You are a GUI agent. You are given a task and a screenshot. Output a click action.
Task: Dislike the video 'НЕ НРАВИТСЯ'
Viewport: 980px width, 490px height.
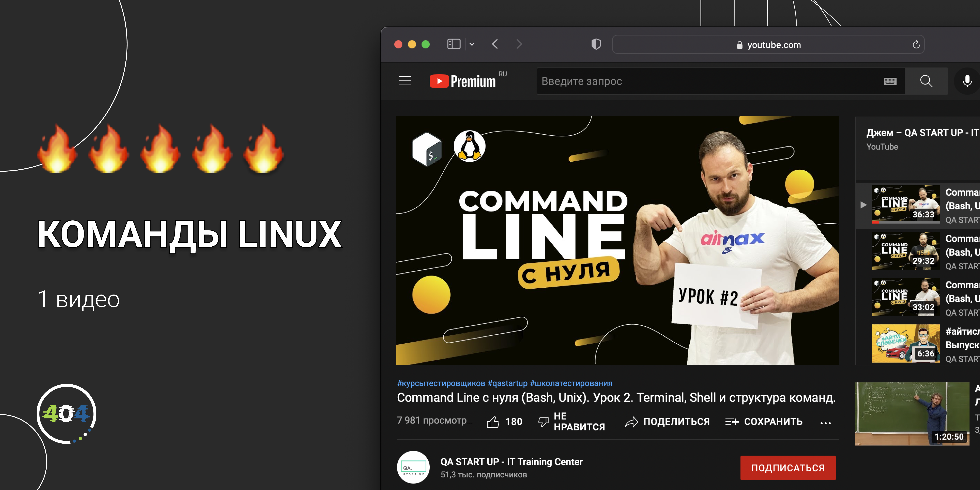[571, 422]
